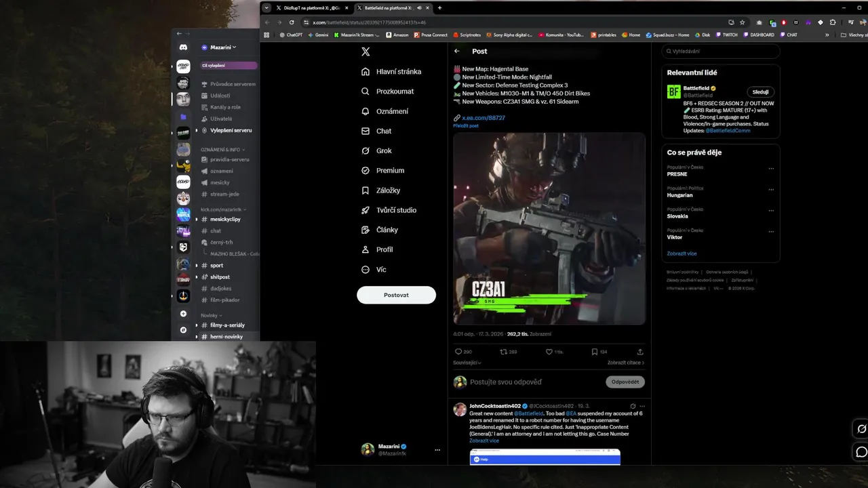The width and height of the screenshot is (868, 488).
Task: Open Články in X sidebar
Action: click(380, 230)
